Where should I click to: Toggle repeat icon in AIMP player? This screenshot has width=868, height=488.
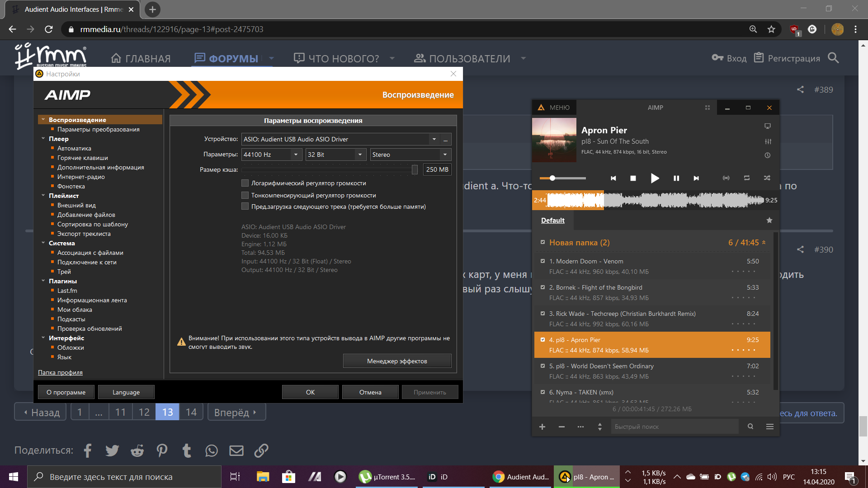pyautogui.click(x=747, y=178)
